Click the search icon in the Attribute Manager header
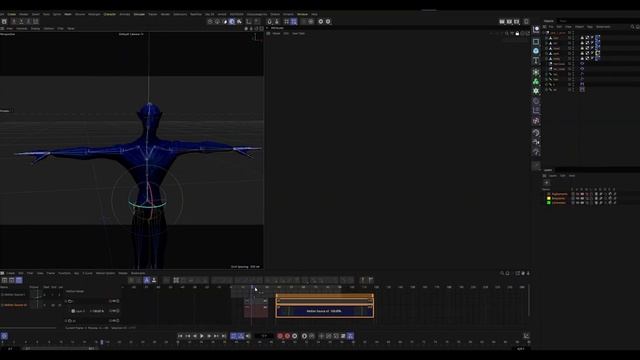This screenshot has width=640, height=360. pos(507,33)
